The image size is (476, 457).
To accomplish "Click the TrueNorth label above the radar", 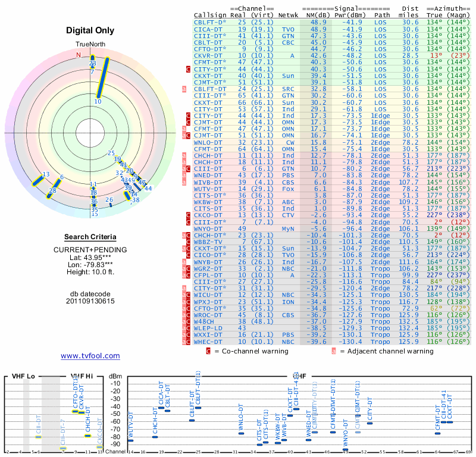I will point(90,45).
